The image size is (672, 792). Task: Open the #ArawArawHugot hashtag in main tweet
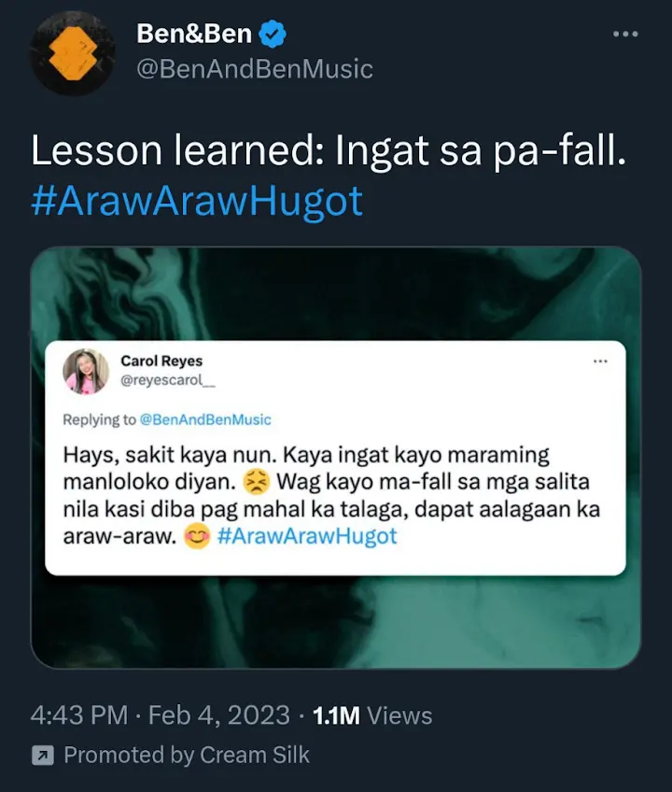coord(197,201)
